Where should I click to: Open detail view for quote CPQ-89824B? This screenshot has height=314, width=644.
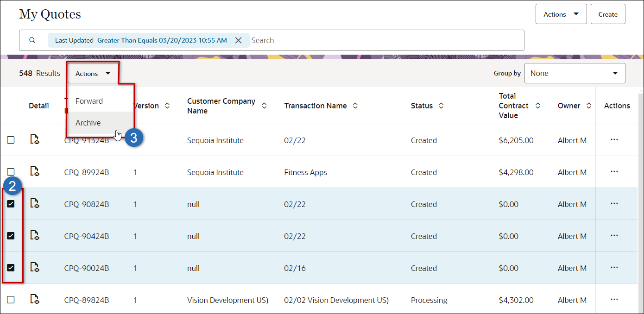click(x=35, y=300)
